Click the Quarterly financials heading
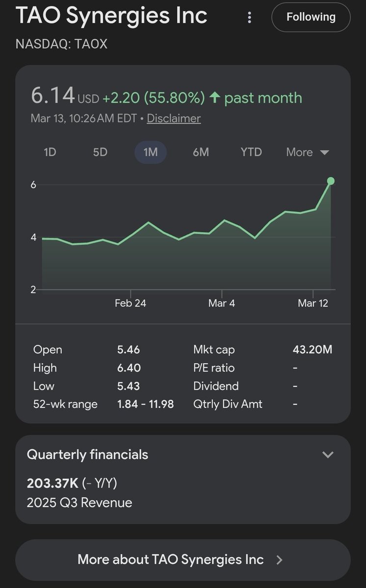The image size is (366, 588). click(87, 455)
